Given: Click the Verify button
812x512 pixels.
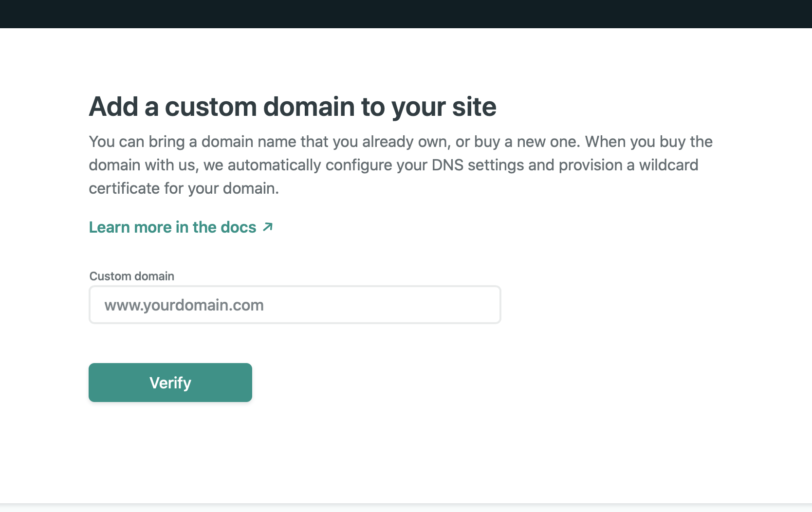Looking at the screenshot, I should [x=170, y=383].
